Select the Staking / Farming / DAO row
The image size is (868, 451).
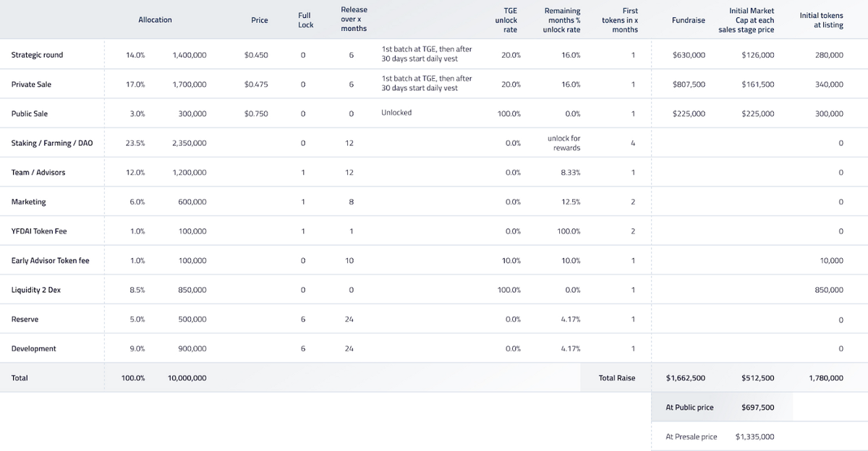pyautogui.click(x=52, y=143)
